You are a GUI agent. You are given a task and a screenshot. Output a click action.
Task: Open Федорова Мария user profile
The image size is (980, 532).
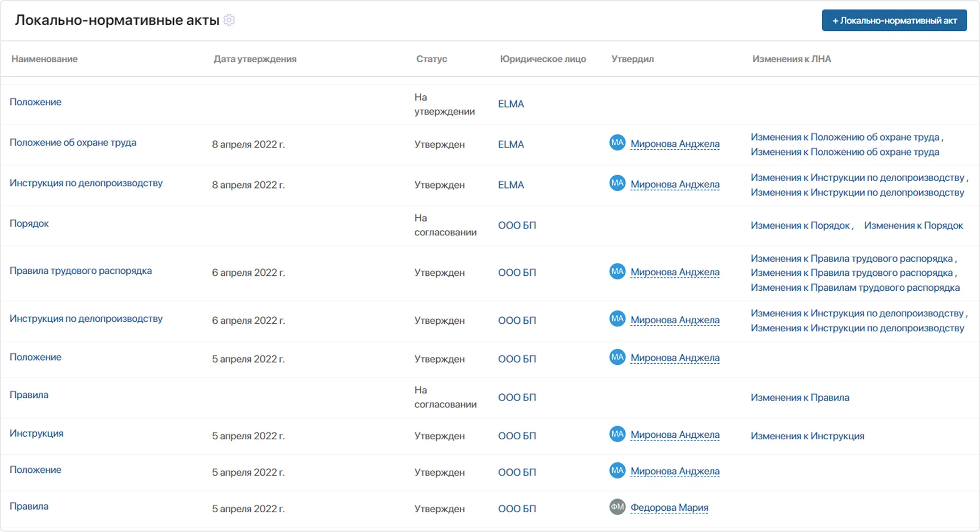[669, 508]
